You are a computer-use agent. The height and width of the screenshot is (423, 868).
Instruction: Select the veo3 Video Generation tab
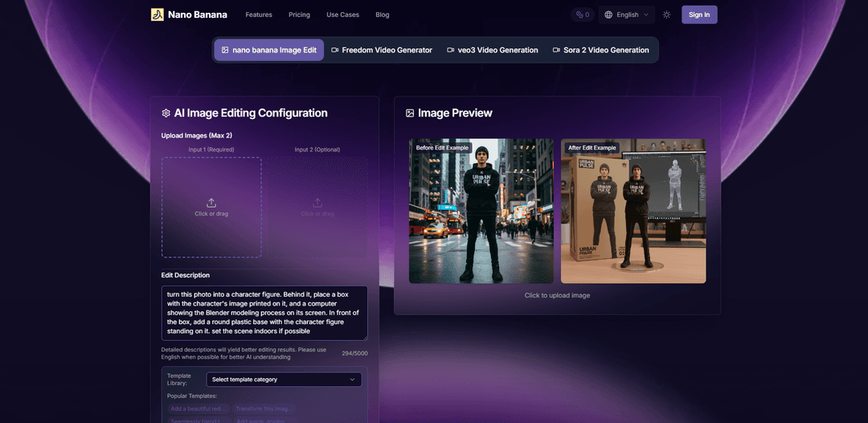[492, 50]
